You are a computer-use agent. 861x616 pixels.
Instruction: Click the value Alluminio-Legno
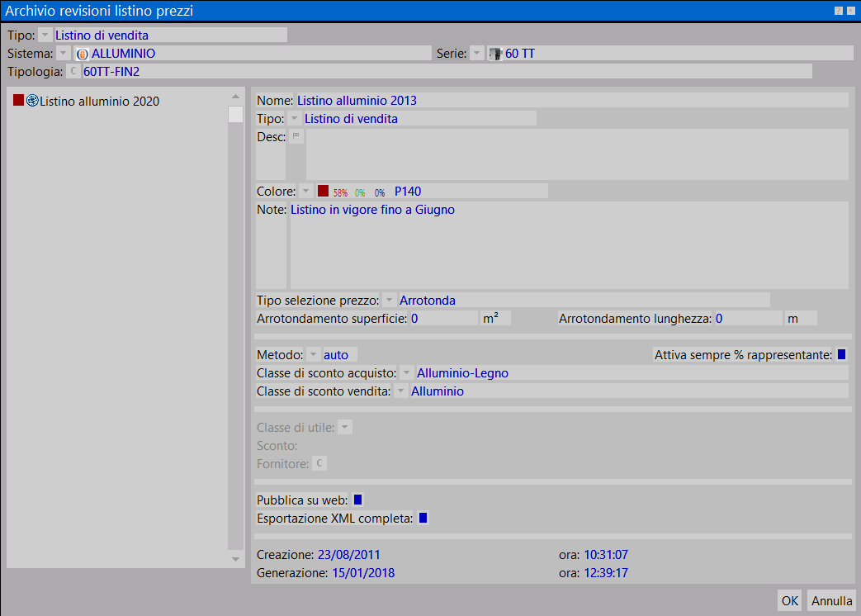click(x=462, y=373)
